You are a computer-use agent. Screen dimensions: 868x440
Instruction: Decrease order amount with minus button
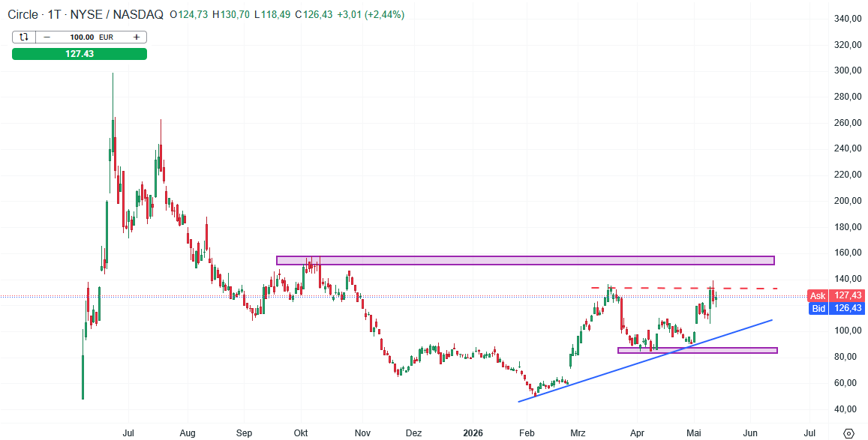coord(47,37)
